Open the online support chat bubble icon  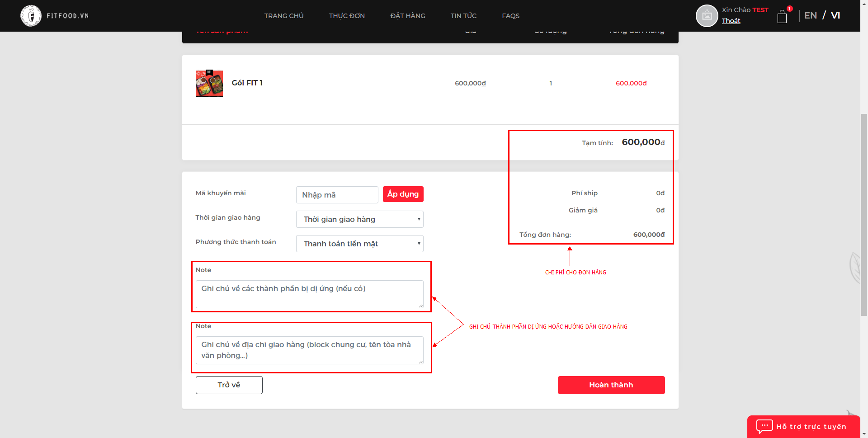764,426
